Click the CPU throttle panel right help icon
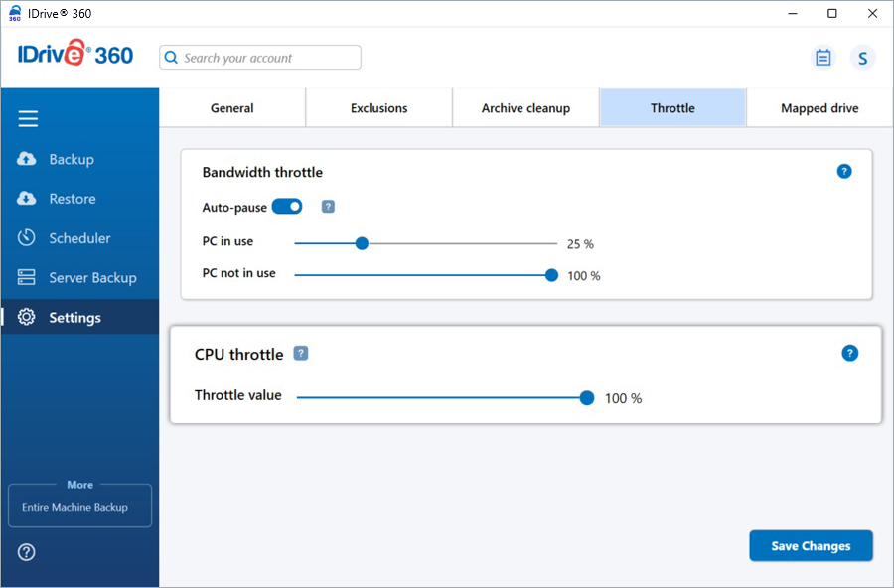The height and width of the screenshot is (588, 894). [x=849, y=354]
